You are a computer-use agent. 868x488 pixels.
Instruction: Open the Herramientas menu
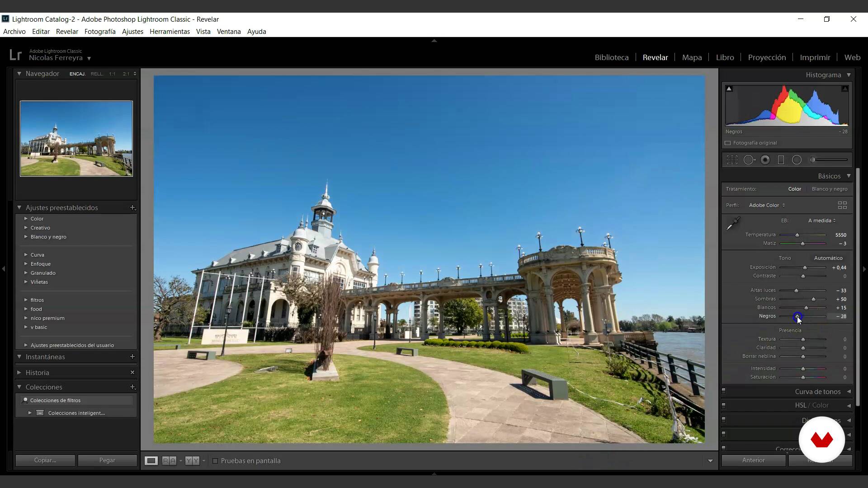(170, 32)
